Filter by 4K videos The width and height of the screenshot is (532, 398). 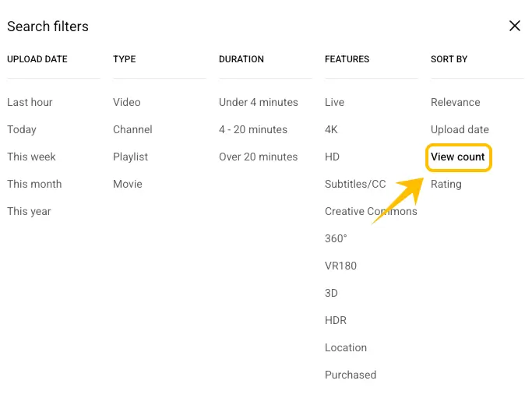pyautogui.click(x=331, y=129)
